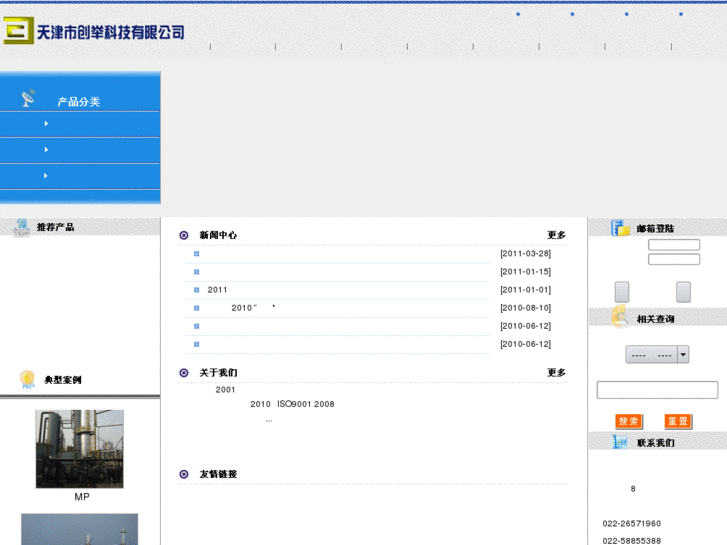Click bullet icon of the fifth news row
Image resolution: width=727 pixels, height=545 pixels.
[197, 326]
